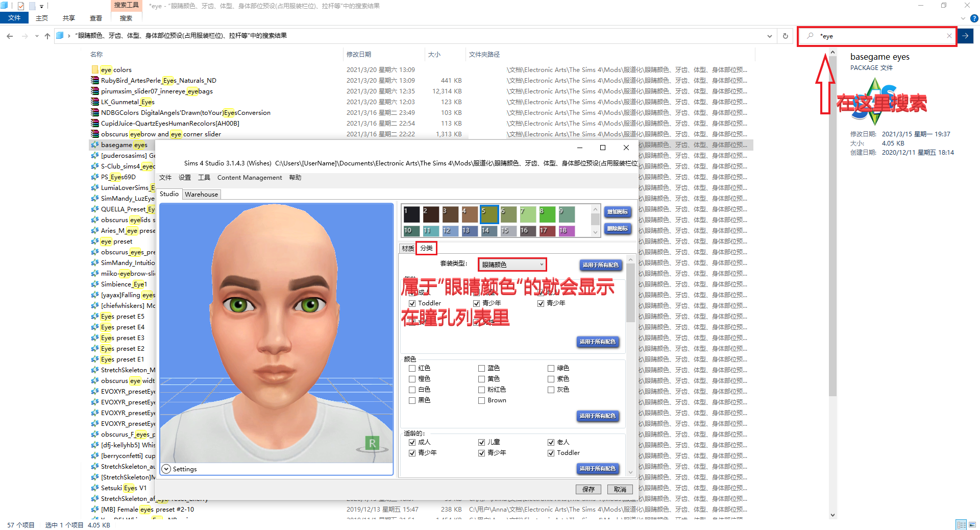Click the Setsuki Eyes V1 package icon
The height and width of the screenshot is (530, 980).
95,488
